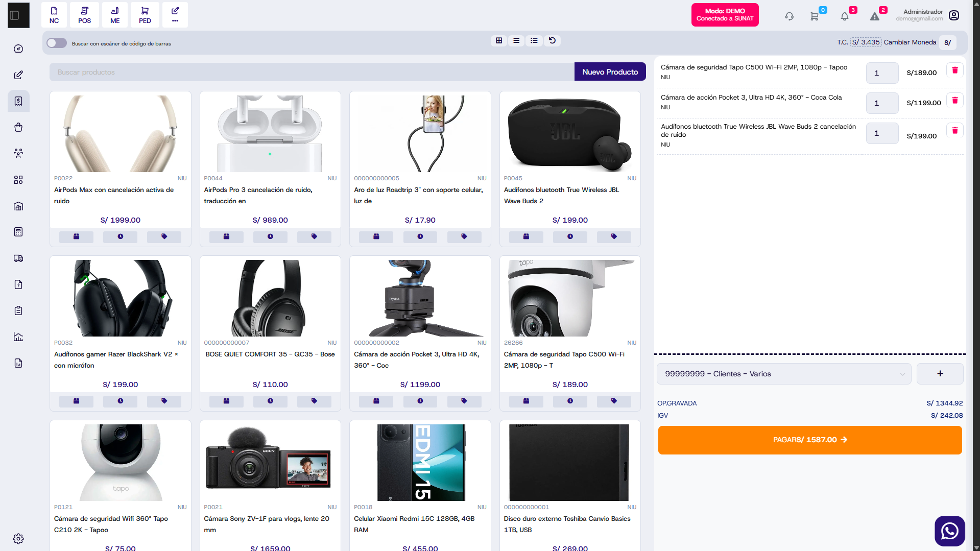
Task: Edit quantity for Cámara Tapo C500
Action: click(882, 73)
